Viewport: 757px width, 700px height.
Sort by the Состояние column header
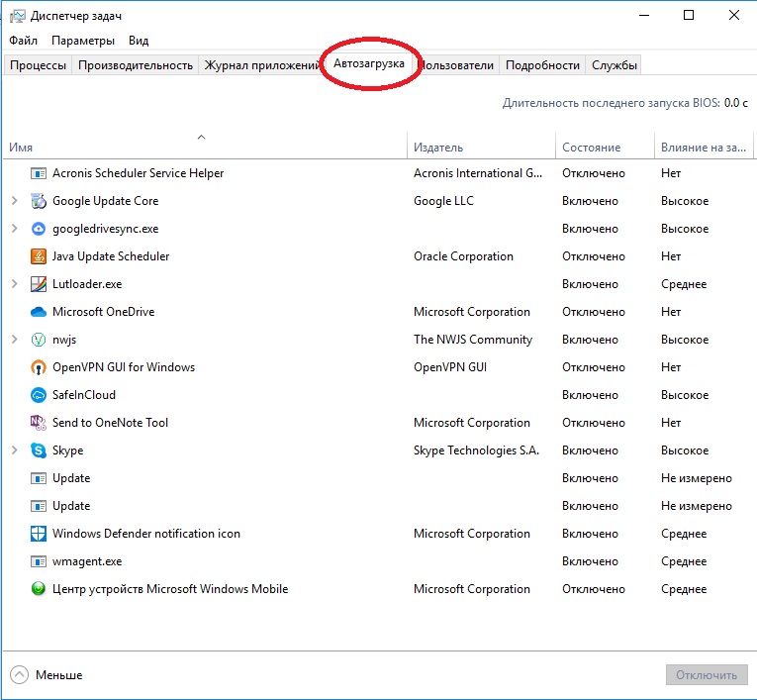[x=591, y=148]
